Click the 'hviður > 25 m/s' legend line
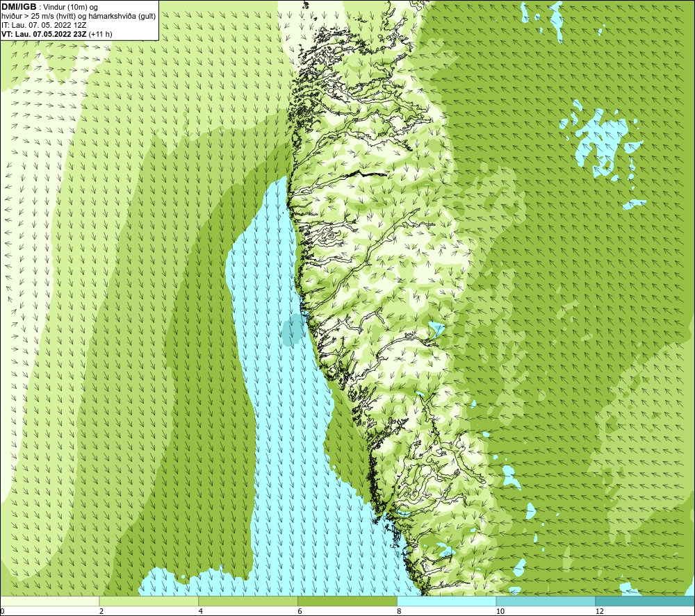Image resolution: width=695 pixels, height=616 pixels. click(x=79, y=17)
